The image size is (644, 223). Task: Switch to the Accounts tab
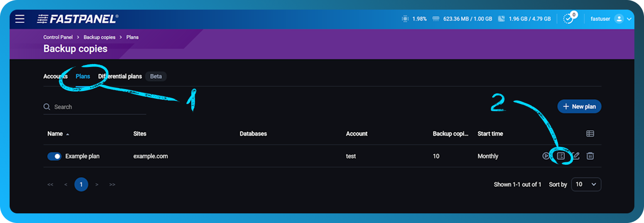point(55,77)
